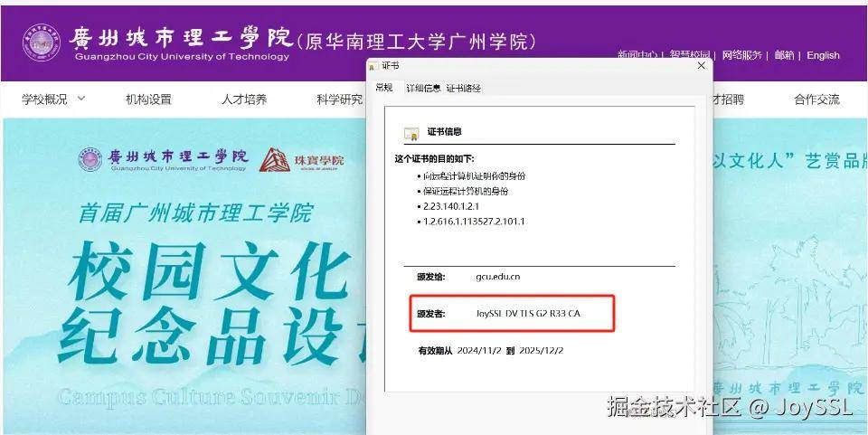Click the certificate information badge icon
868x435 pixels.
click(410, 133)
